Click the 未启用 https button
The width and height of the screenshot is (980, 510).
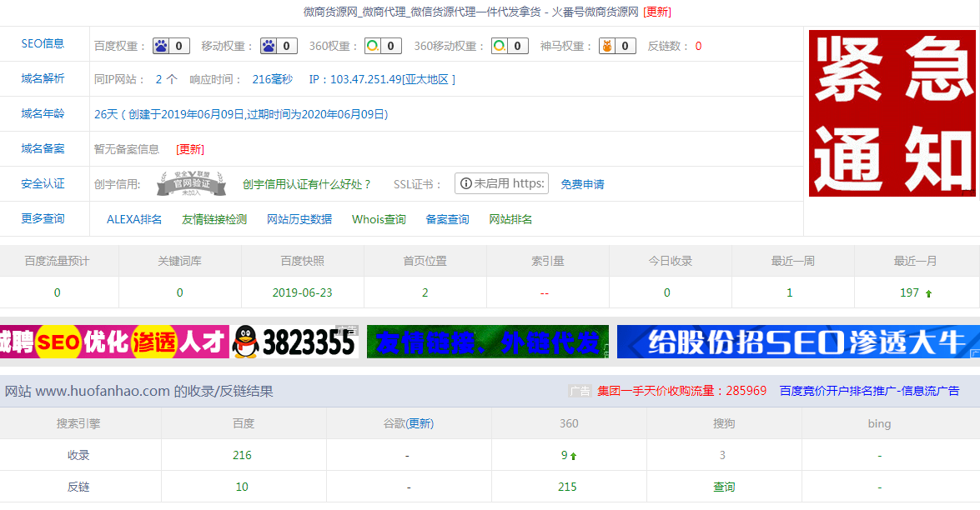[502, 183]
